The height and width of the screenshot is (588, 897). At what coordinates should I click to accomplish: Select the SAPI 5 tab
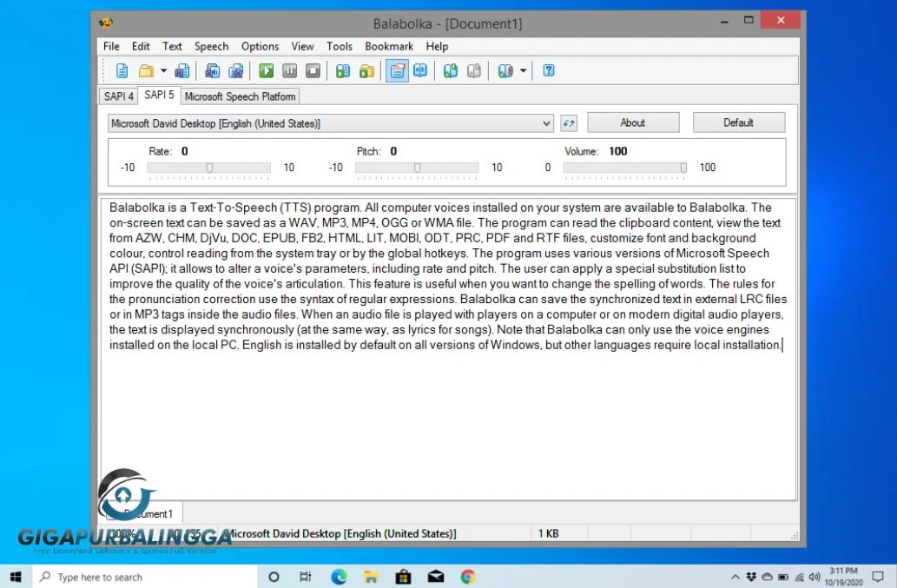[x=159, y=95]
